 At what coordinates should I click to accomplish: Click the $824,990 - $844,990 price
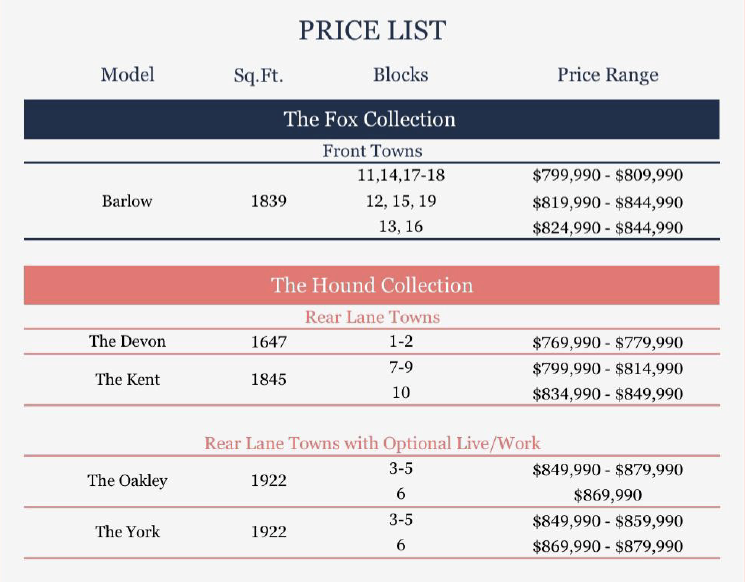point(608,228)
